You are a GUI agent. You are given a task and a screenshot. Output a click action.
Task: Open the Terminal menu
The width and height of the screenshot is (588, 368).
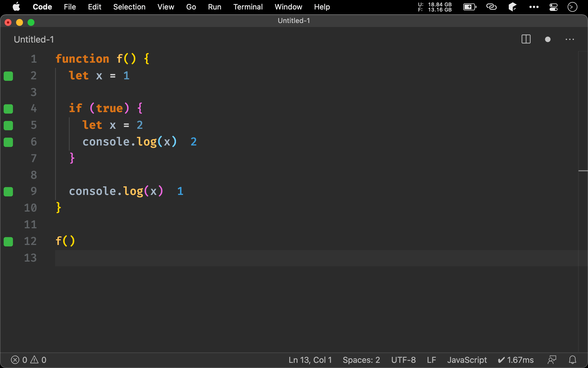coord(248,7)
